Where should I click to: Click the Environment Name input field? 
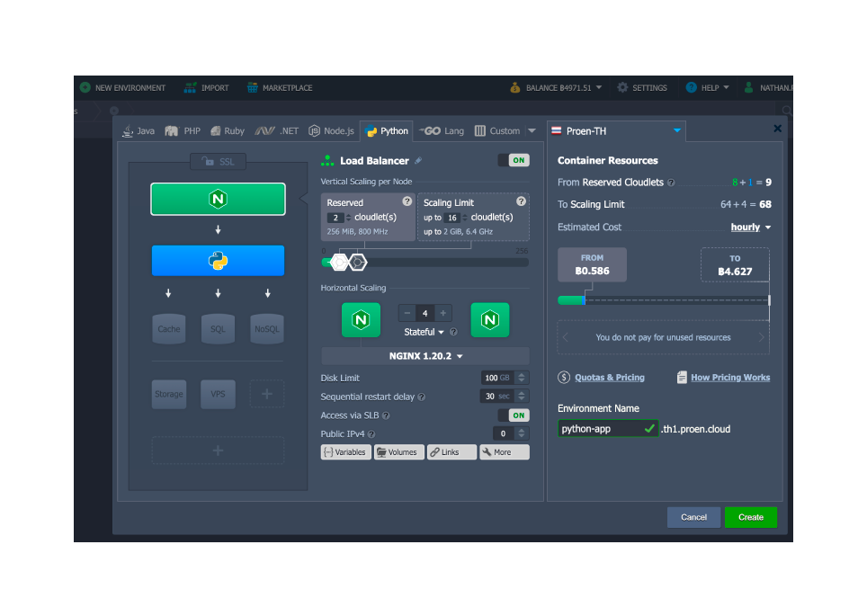600,429
